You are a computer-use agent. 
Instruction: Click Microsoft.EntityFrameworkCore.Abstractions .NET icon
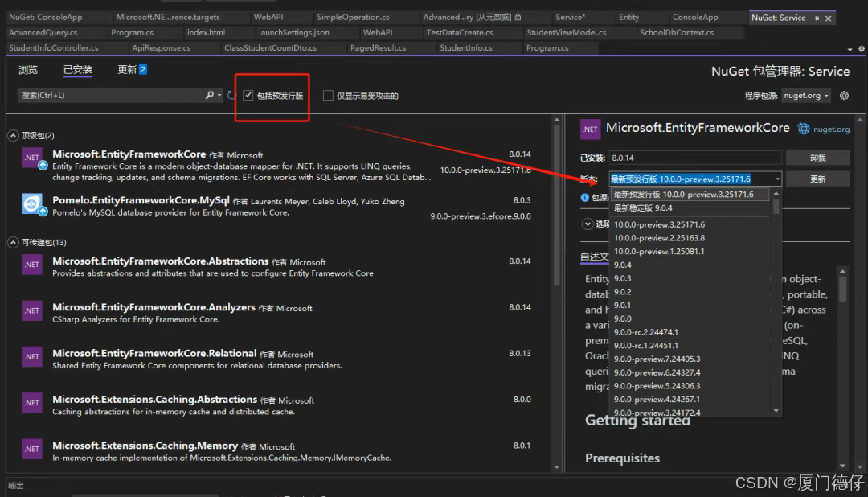[x=32, y=265]
